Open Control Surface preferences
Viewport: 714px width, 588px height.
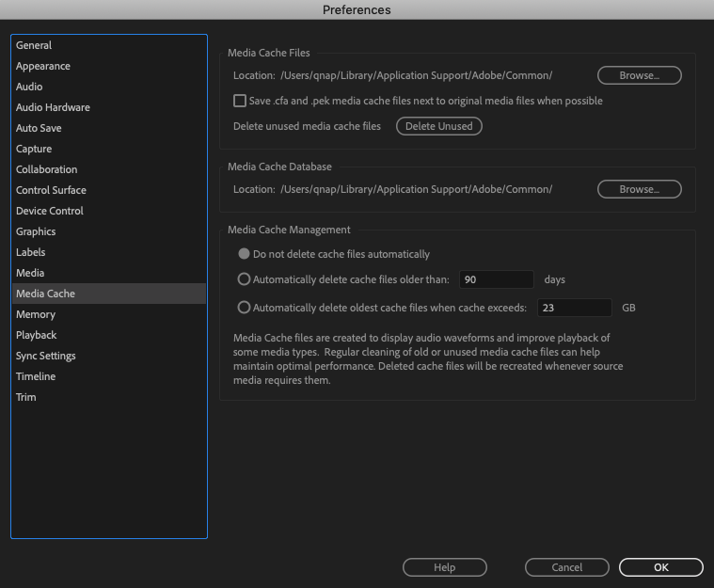pos(109,190)
